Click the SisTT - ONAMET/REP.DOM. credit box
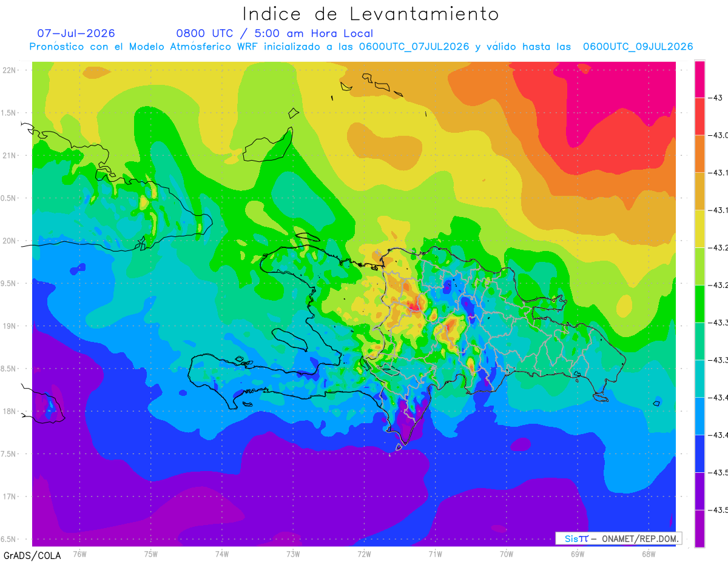 pyautogui.click(x=619, y=538)
